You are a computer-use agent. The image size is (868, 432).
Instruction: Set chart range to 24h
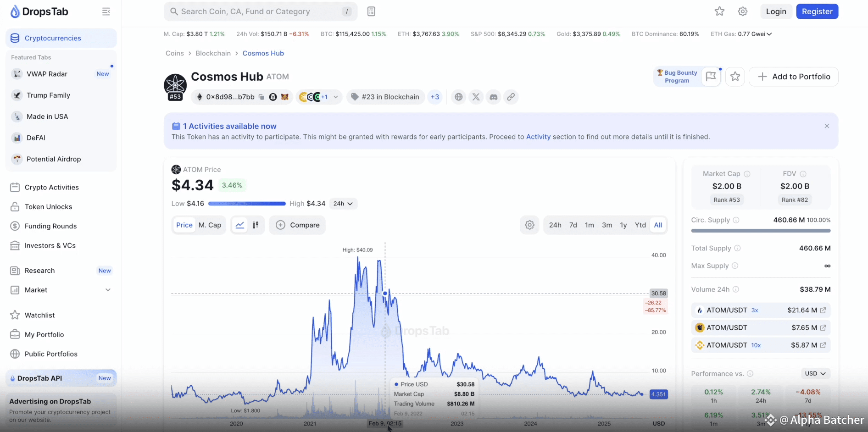(x=555, y=225)
